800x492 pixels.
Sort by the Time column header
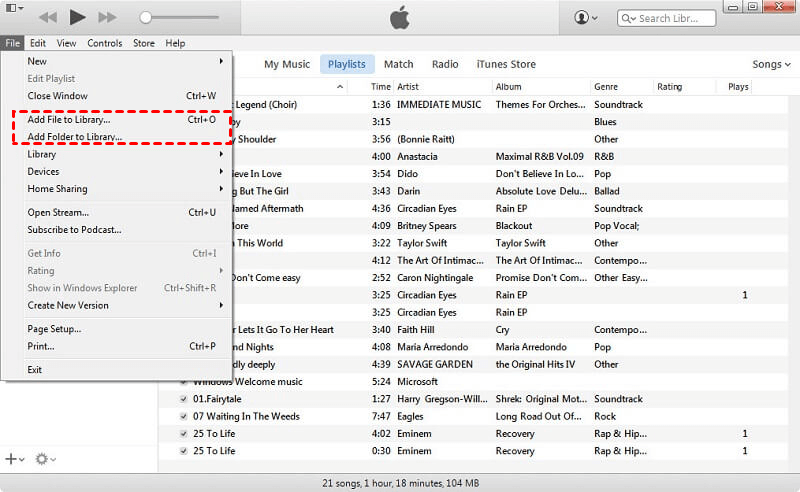click(381, 87)
